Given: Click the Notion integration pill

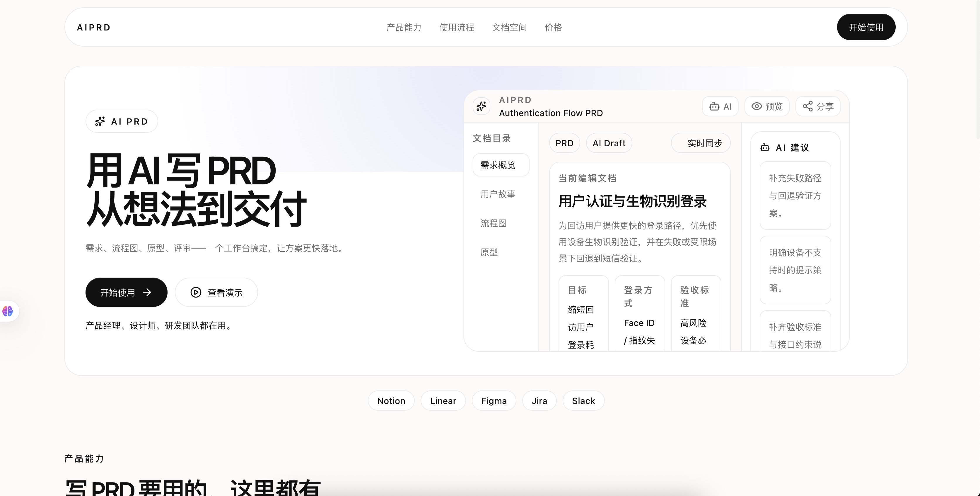Looking at the screenshot, I should pos(391,400).
